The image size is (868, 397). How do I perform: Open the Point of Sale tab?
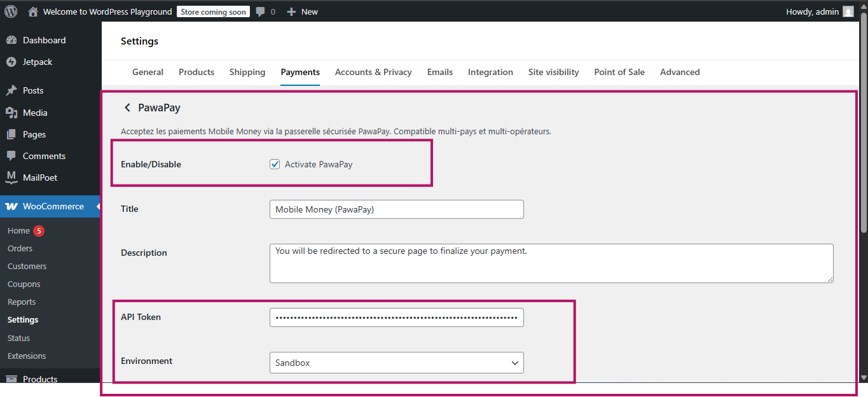tap(619, 72)
